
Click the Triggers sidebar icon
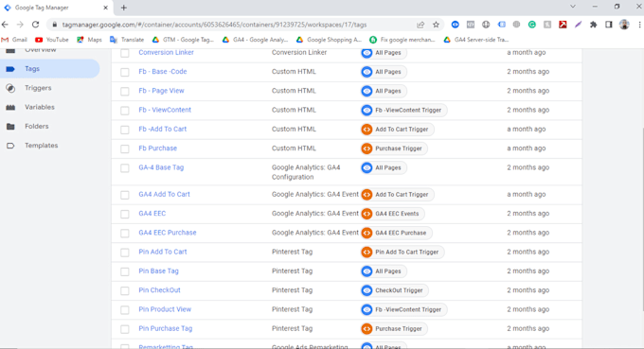[x=10, y=88]
